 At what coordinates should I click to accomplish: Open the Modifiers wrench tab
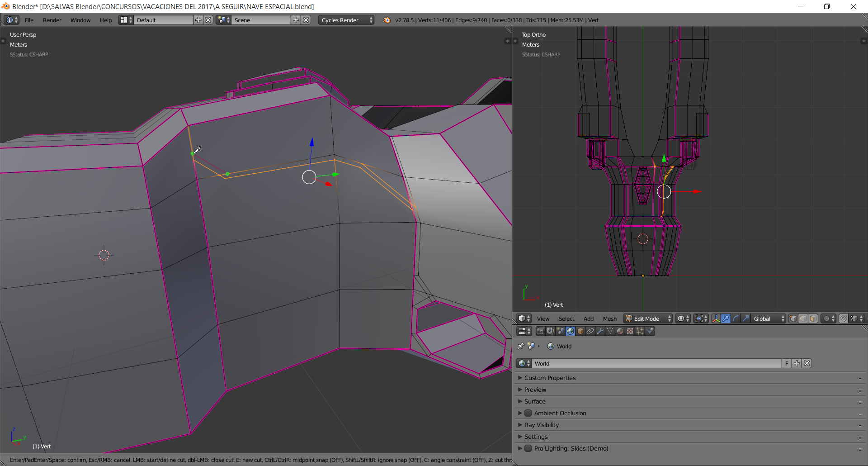point(600,331)
